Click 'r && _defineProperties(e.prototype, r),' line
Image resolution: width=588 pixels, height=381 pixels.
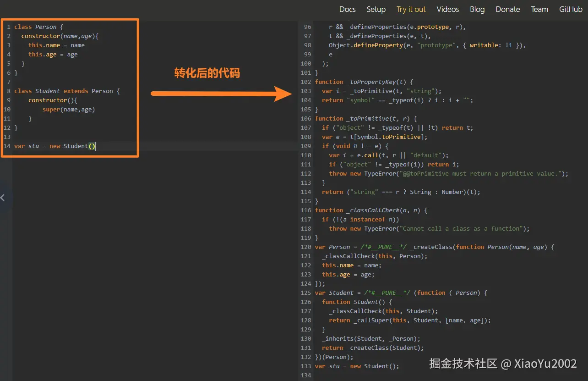(397, 27)
